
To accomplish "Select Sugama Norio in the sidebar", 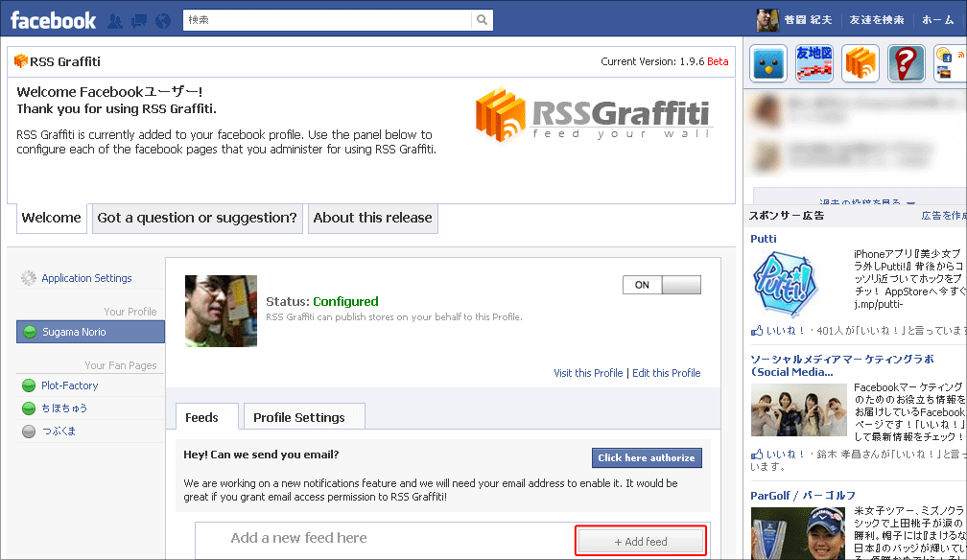I will pyautogui.click(x=90, y=332).
